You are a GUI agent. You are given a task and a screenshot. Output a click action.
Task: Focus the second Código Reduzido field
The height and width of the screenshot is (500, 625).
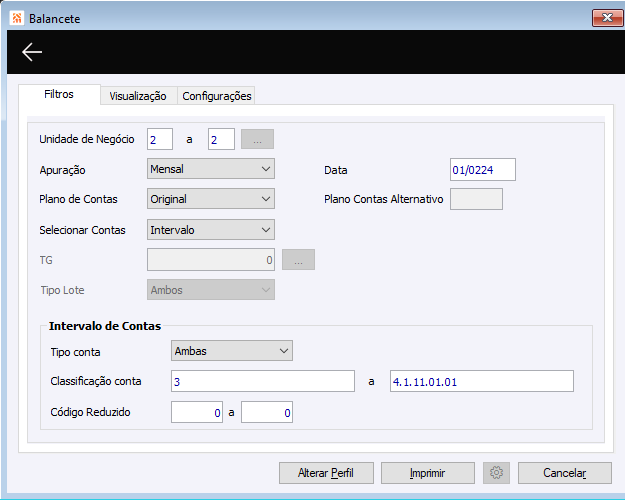tap(267, 412)
